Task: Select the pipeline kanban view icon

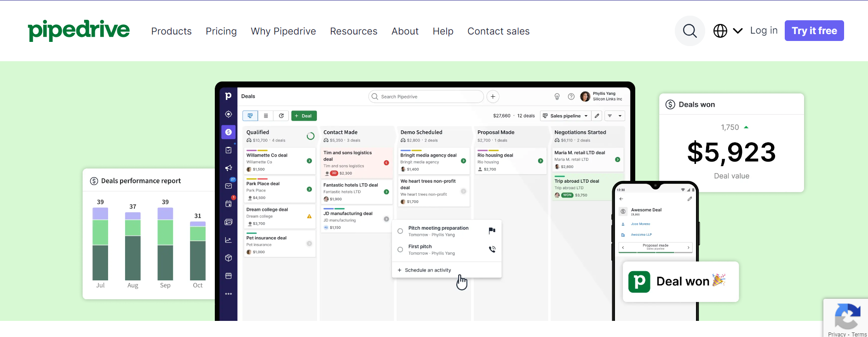Action: tap(250, 116)
